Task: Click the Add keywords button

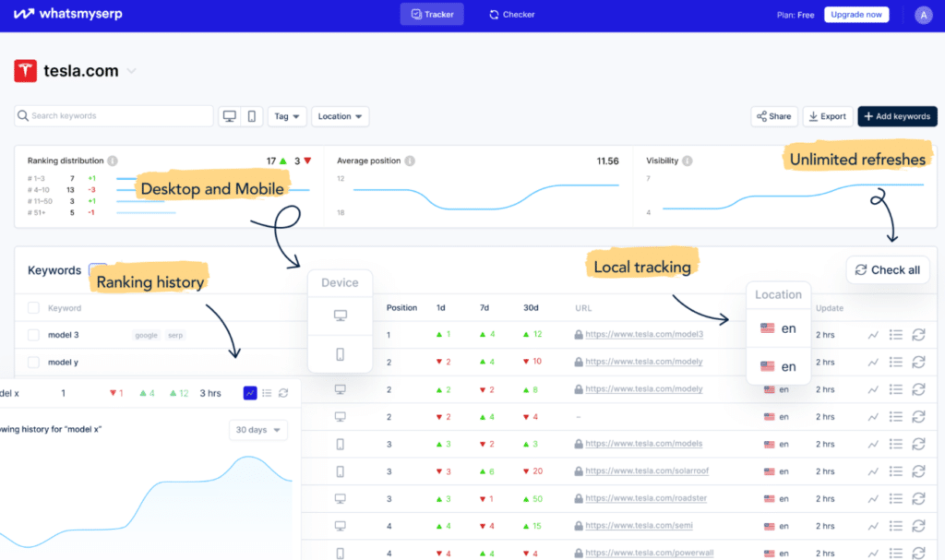Action: coord(897,116)
